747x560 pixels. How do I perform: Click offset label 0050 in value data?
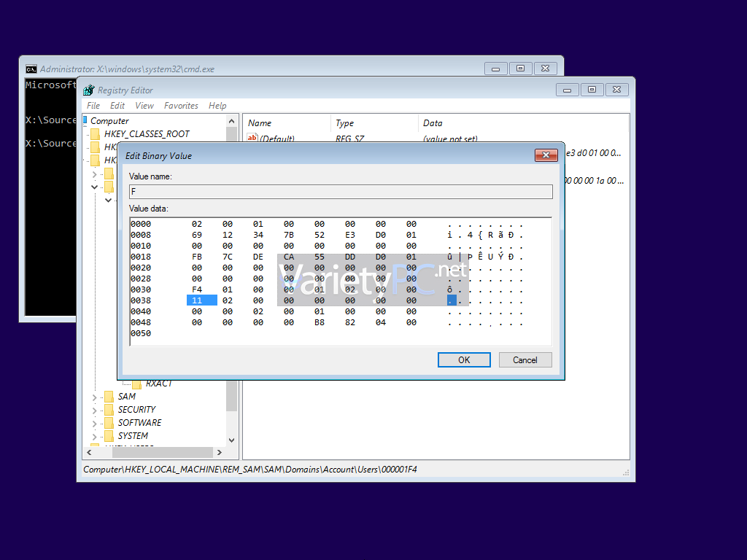[x=141, y=333]
